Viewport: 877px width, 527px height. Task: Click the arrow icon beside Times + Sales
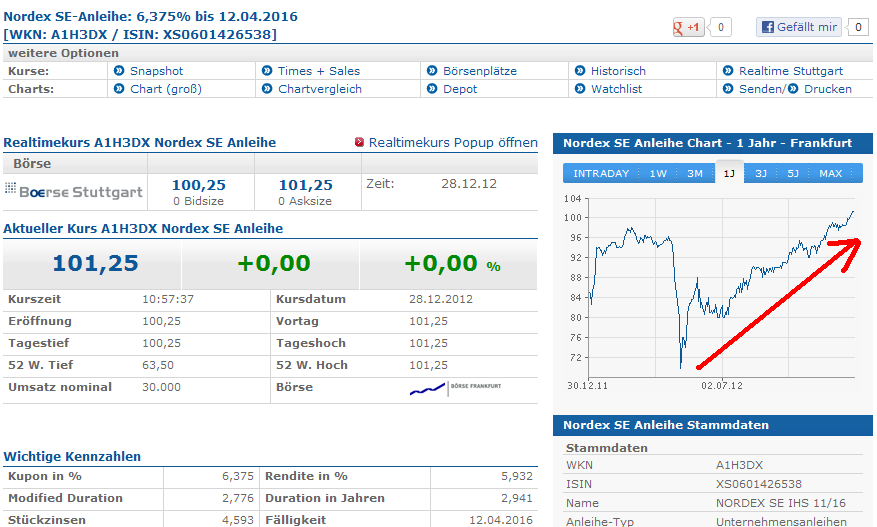pos(267,71)
